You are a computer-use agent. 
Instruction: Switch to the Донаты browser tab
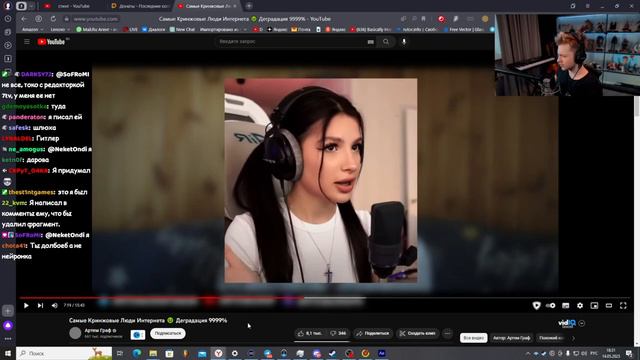tap(141, 6)
